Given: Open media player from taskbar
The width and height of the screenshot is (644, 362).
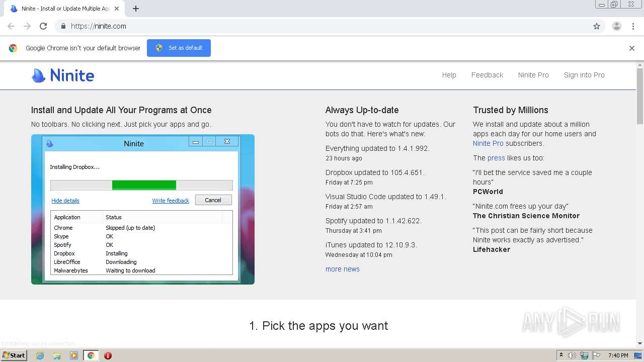Looking at the screenshot, I should 74,355.
